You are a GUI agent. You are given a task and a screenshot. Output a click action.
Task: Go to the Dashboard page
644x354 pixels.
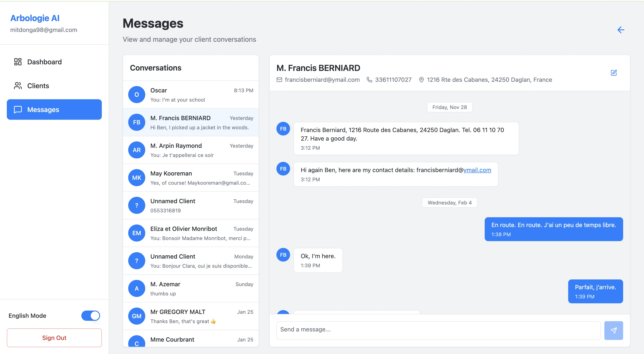[44, 62]
